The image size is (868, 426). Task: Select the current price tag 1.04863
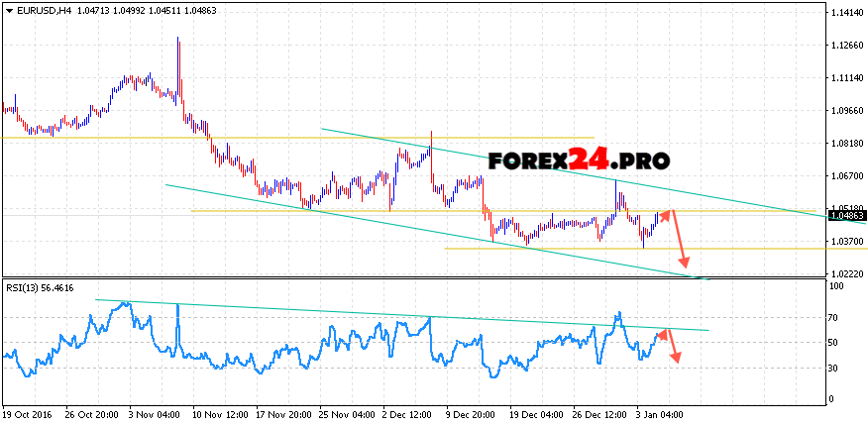(846, 215)
